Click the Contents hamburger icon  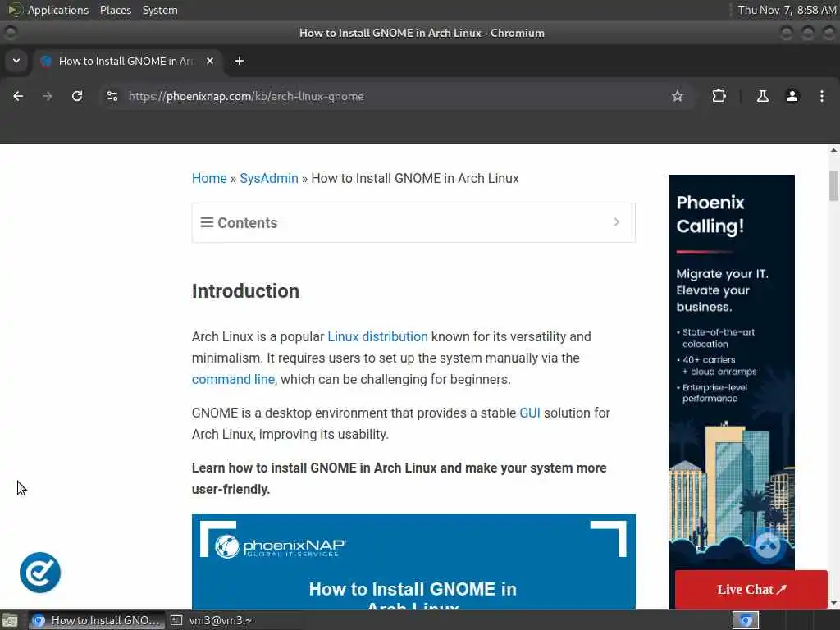[207, 221]
